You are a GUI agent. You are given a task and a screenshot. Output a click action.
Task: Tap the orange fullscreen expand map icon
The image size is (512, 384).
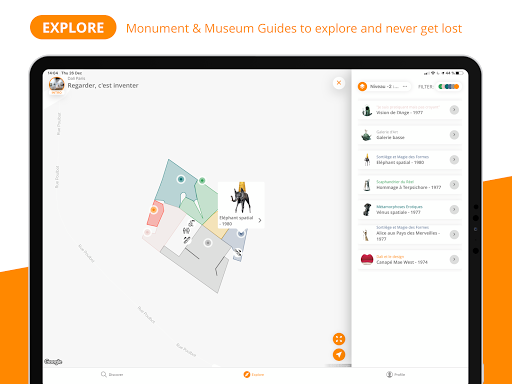pyautogui.click(x=339, y=339)
